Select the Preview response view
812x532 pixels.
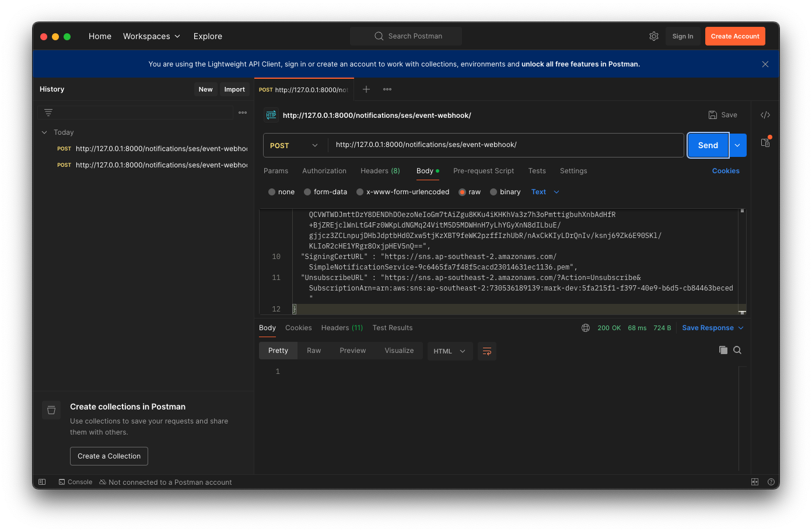353,351
